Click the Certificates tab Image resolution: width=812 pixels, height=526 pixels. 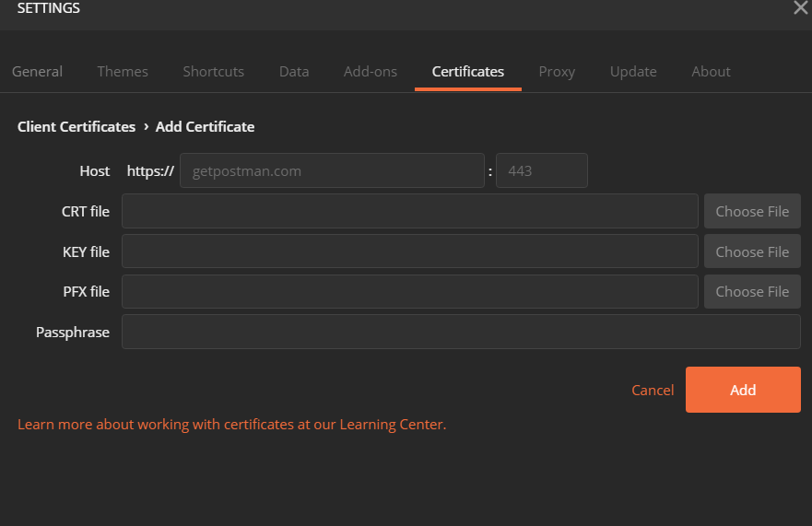point(468,72)
